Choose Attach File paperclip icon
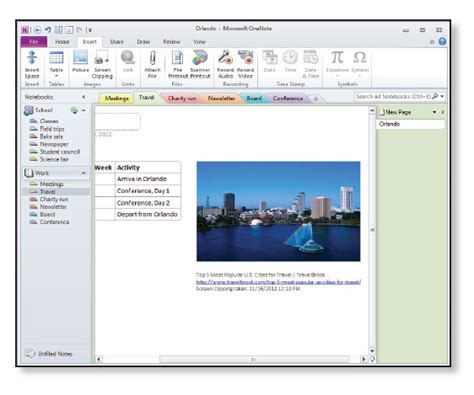 point(152,65)
